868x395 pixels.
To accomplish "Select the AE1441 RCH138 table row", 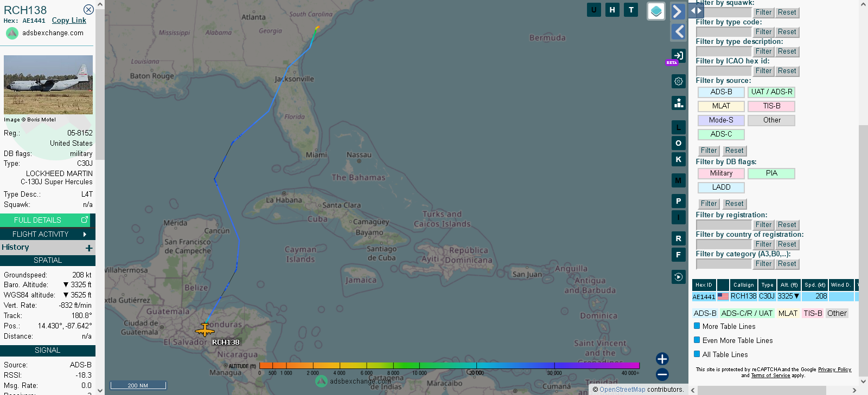I will point(775,296).
